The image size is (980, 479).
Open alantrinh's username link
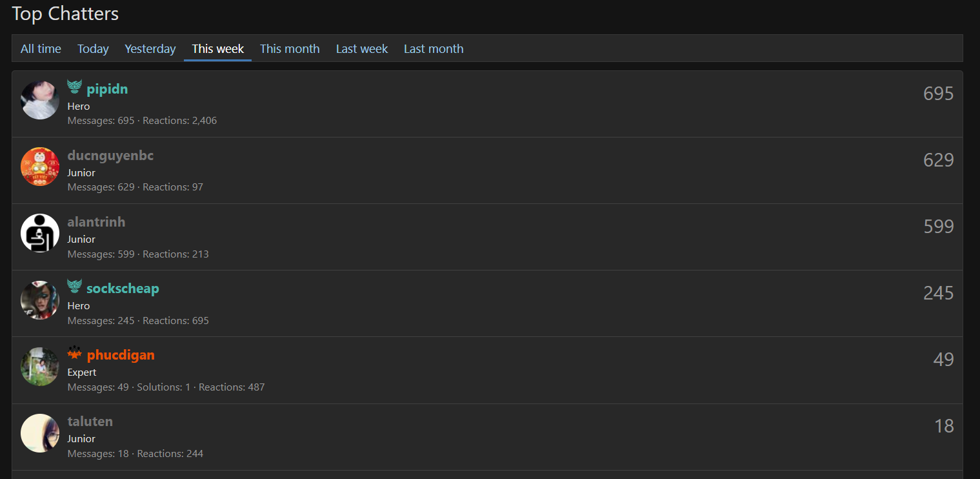click(x=96, y=222)
